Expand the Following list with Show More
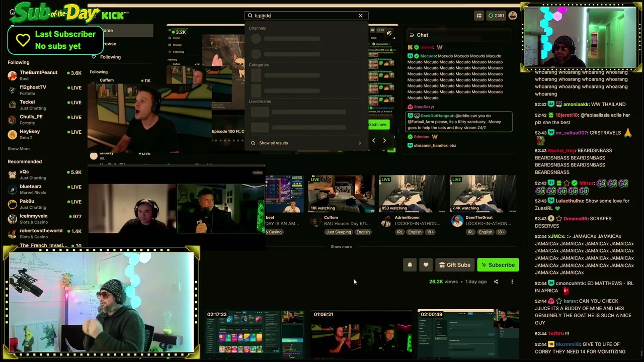This screenshot has height=362, width=644. coord(19,149)
